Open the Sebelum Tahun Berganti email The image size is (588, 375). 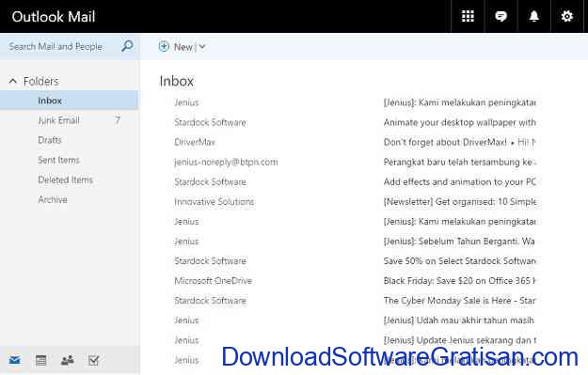point(355,242)
